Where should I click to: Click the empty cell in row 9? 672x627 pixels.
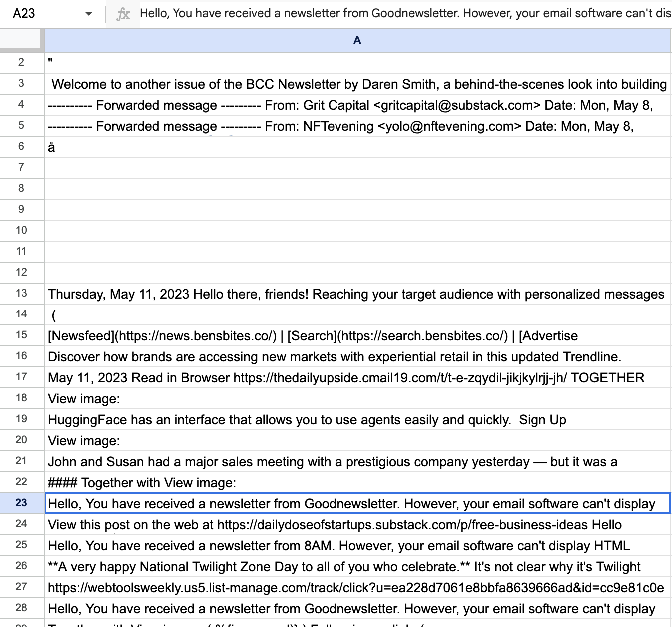pyautogui.click(x=357, y=210)
